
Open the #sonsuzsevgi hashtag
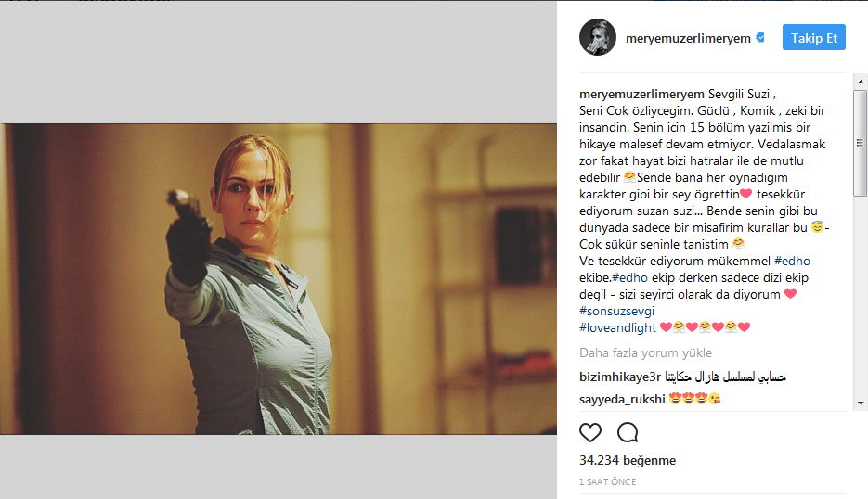pyautogui.click(x=616, y=311)
